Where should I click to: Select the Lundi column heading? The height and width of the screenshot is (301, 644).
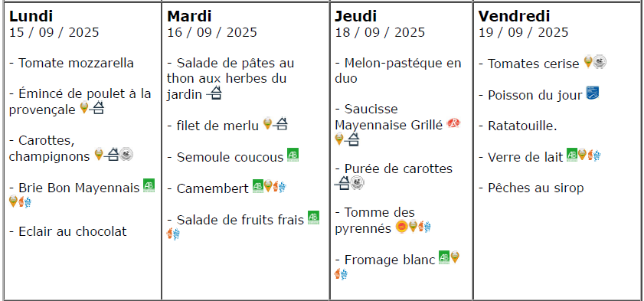coord(31,16)
